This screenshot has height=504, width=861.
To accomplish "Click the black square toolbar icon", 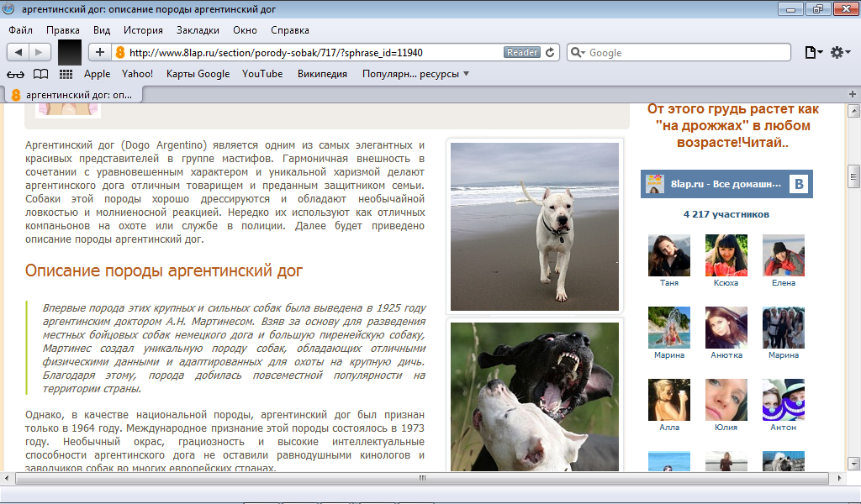I will 70,53.
